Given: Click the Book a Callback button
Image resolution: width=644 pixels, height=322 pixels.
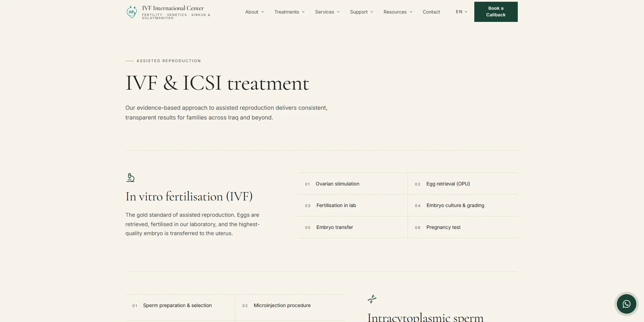Looking at the screenshot, I should coord(496,12).
